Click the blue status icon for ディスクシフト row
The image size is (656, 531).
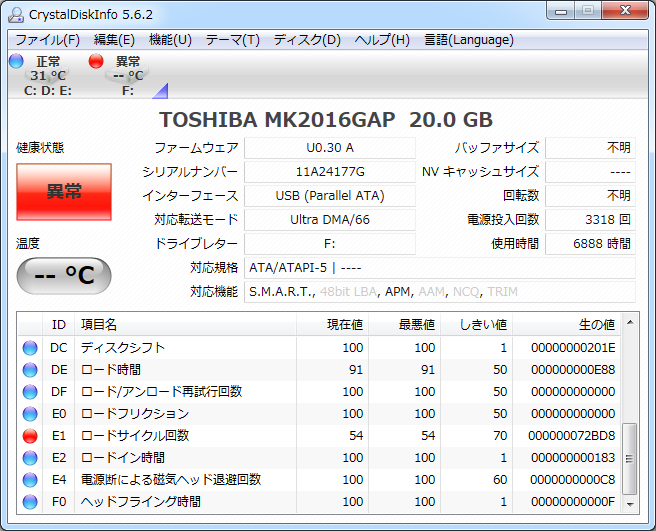coord(30,348)
